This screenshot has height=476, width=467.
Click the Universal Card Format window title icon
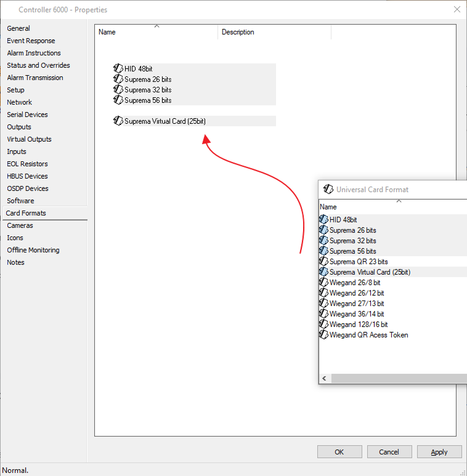[x=328, y=190]
